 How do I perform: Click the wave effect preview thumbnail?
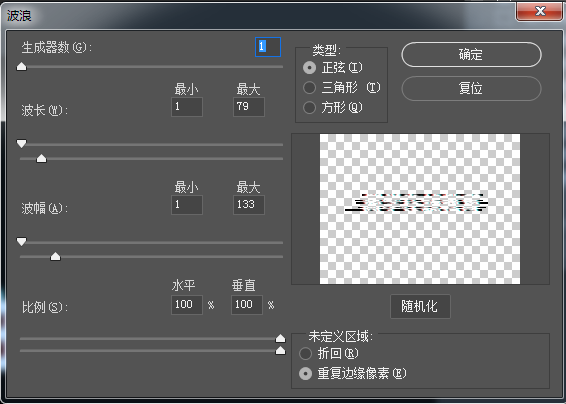click(x=420, y=209)
